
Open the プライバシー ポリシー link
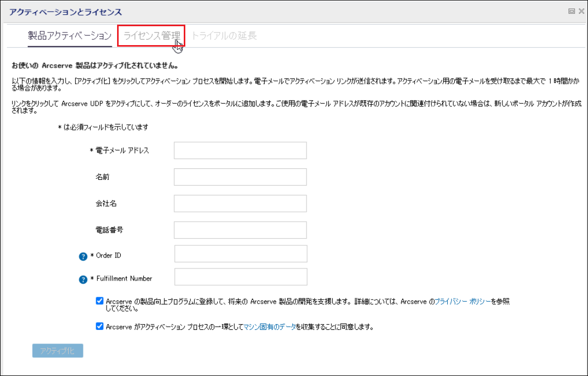tap(463, 302)
